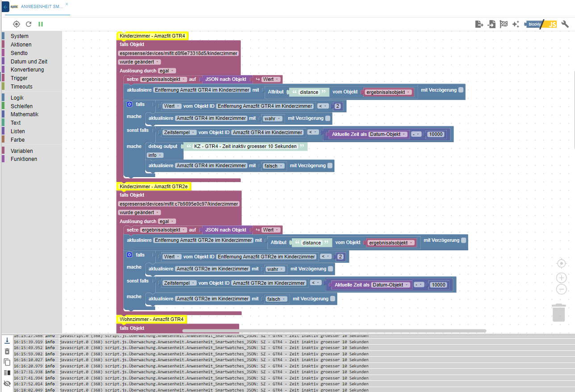Open the Funktionen toolbox category
Screen dimensions: 575x392
24,159
